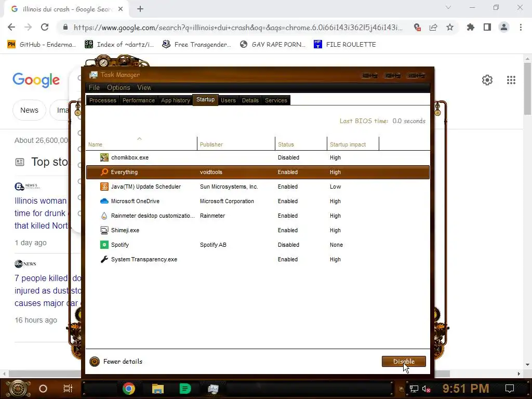The width and height of the screenshot is (532, 399).
Task: Open Chrome profile avatar
Action: [x=504, y=27]
